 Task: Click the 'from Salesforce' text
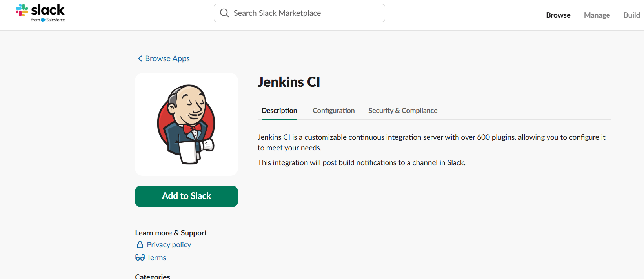pos(48,20)
